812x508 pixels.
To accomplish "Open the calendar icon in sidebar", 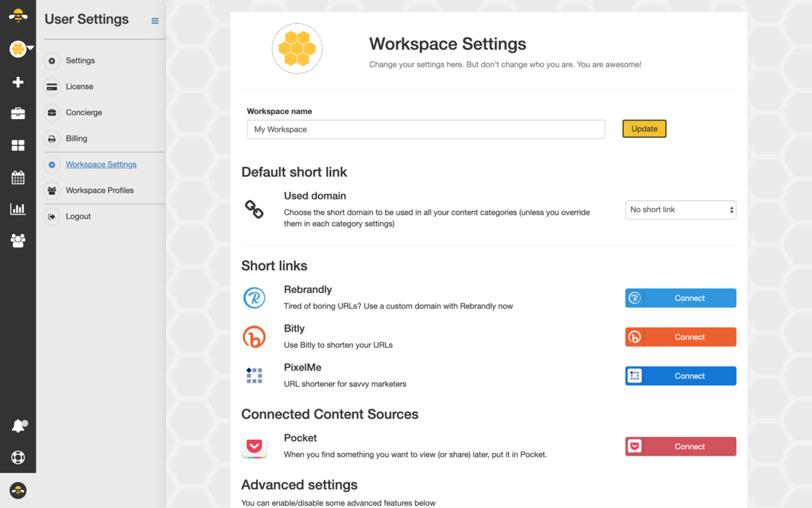I will (18, 177).
